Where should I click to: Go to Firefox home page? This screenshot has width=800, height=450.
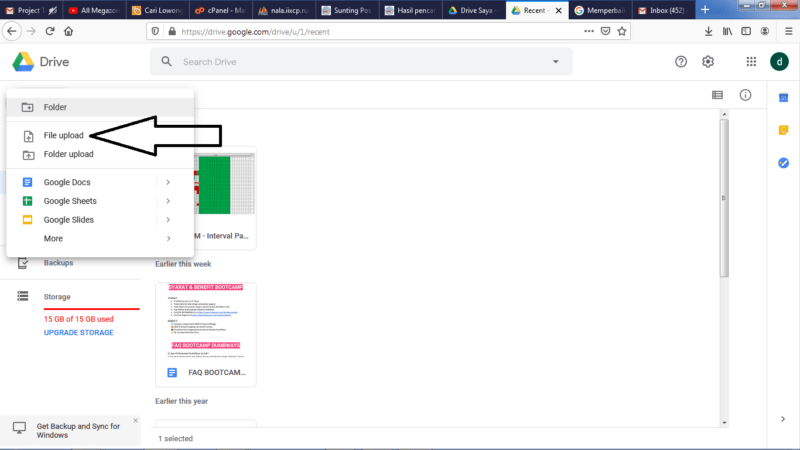pos(68,31)
